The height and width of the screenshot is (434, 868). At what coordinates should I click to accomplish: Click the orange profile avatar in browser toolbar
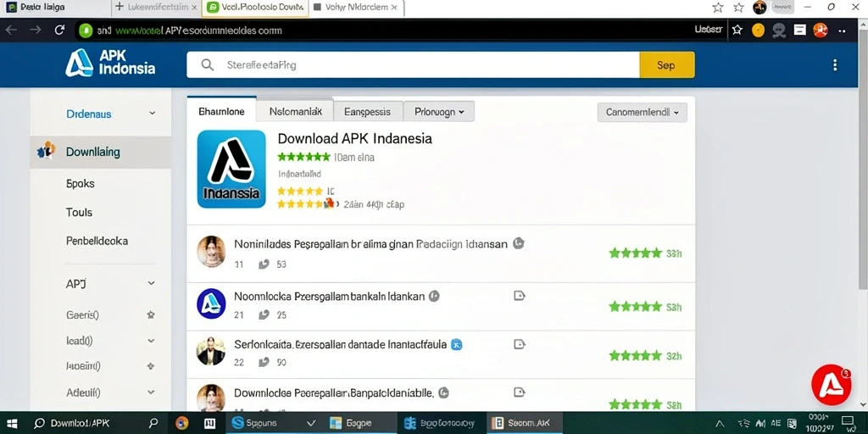(821, 31)
